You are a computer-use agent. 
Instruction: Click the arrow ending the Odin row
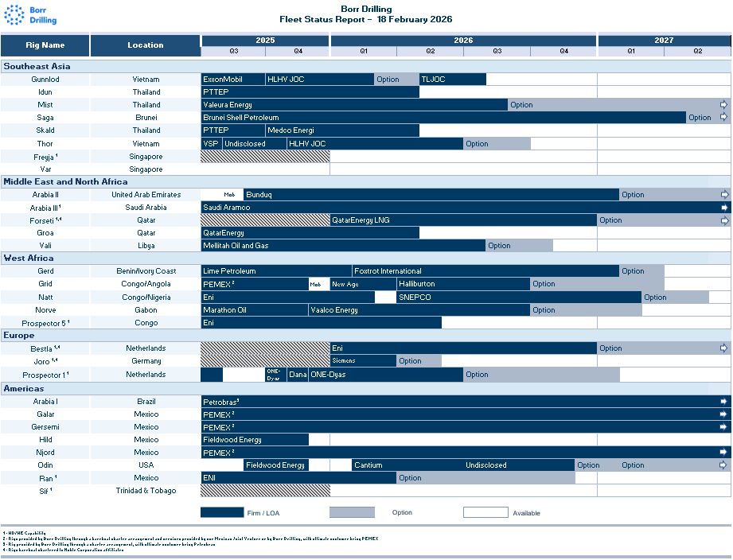[x=723, y=465]
